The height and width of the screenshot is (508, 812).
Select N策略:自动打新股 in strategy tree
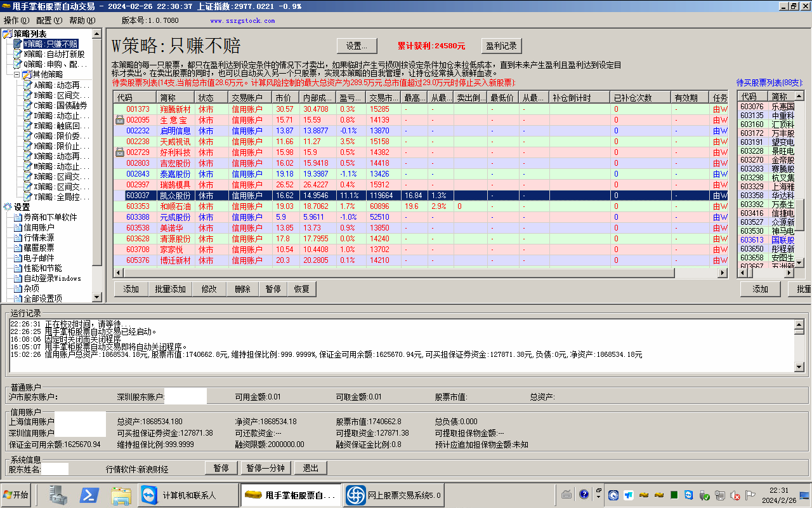53,54
